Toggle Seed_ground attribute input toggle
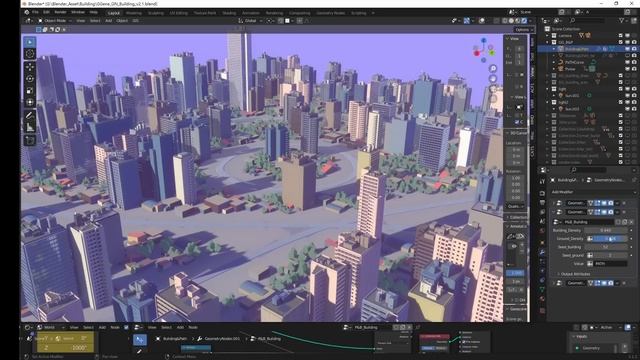 pyautogui.click(x=590, y=255)
